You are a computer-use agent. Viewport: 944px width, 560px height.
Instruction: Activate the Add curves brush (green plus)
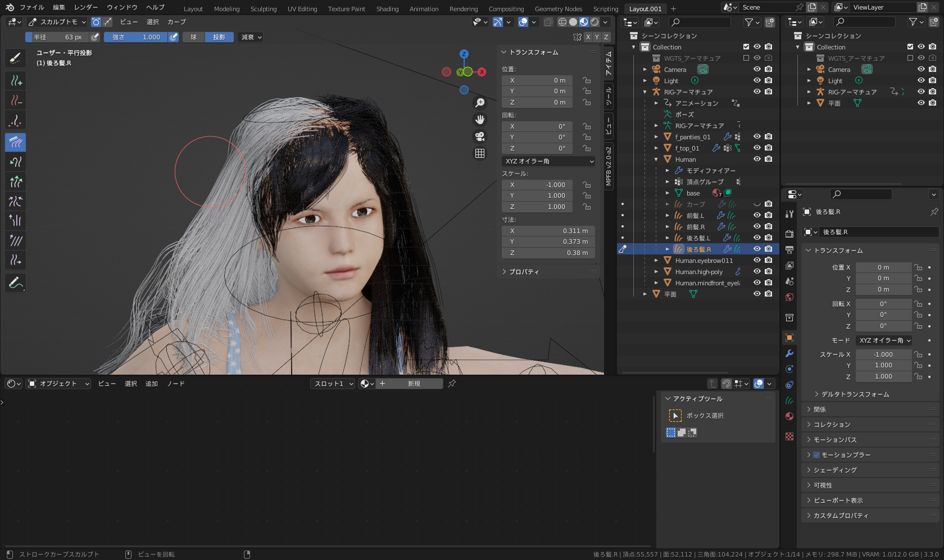pyautogui.click(x=15, y=80)
